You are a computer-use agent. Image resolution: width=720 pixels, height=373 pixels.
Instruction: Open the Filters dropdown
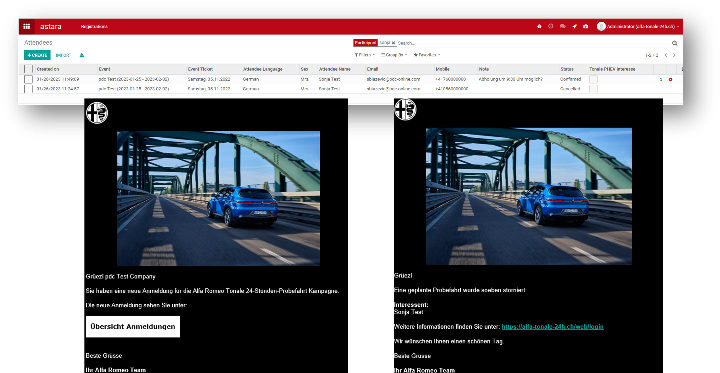click(x=365, y=55)
